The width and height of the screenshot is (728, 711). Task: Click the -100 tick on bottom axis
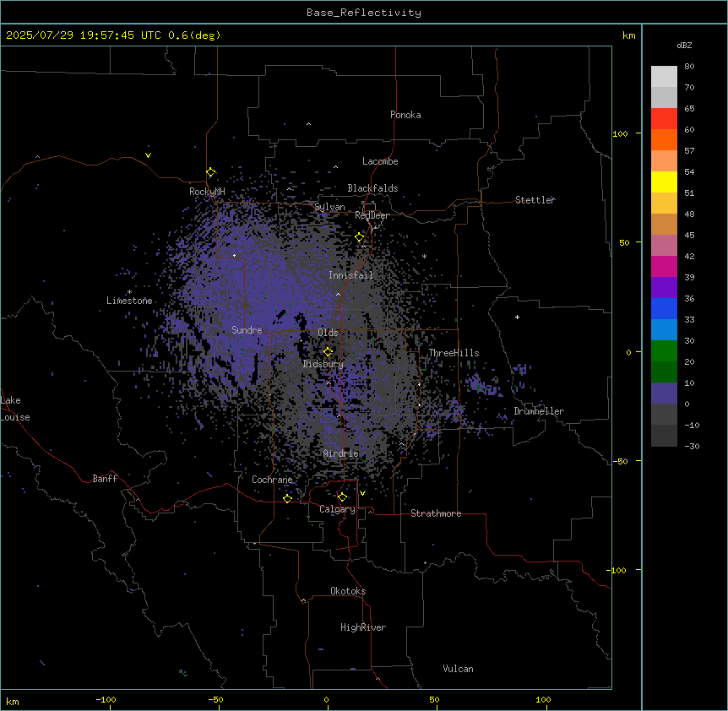coord(106,699)
